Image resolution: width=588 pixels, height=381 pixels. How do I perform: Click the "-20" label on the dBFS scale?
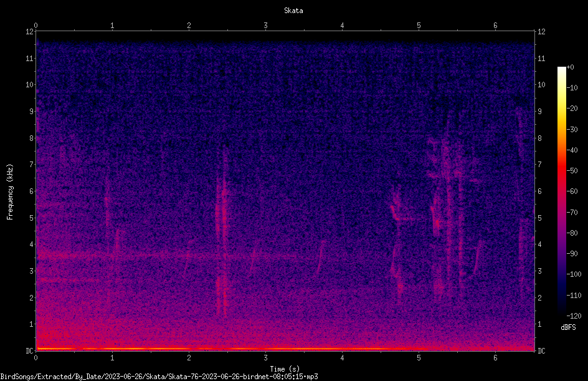(x=572, y=109)
